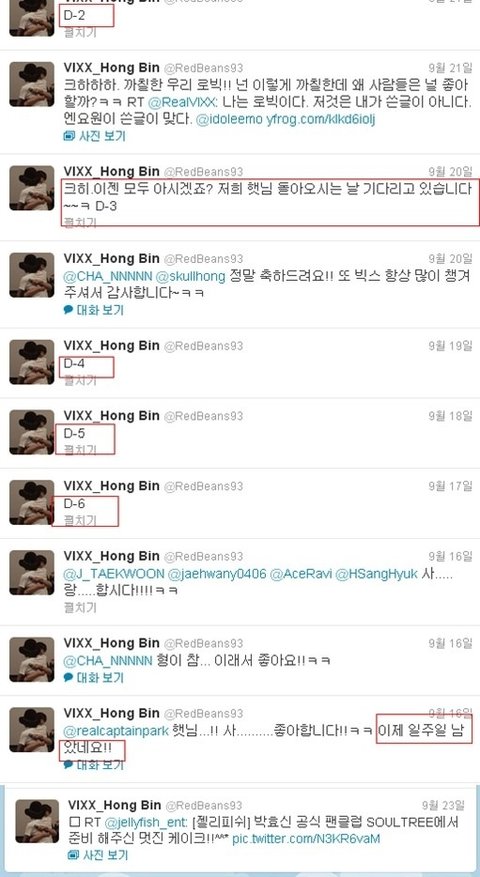The image size is (480, 877).
Task: Open photo icon in the Sept 21 robot tweet
Action: point(69,136)
